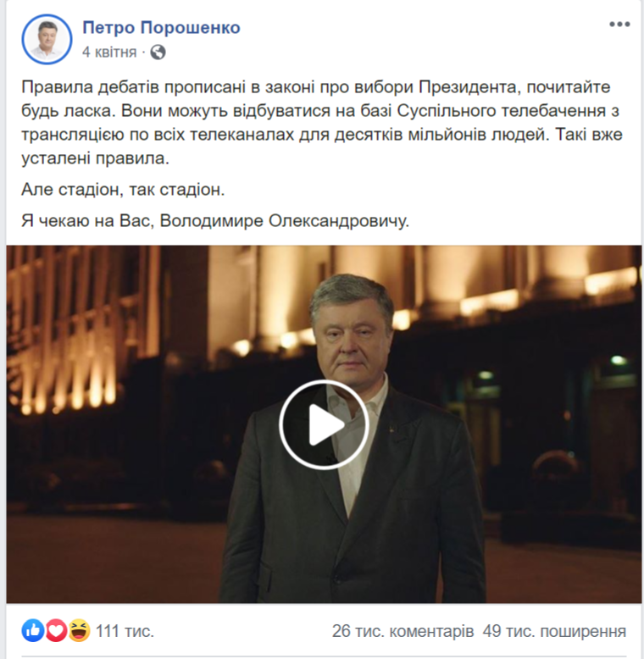The width and height of the screenshot is (644, 659).
Task: Play the video with the circular play button
Action: pyautogui.click(x=324, y=424)
